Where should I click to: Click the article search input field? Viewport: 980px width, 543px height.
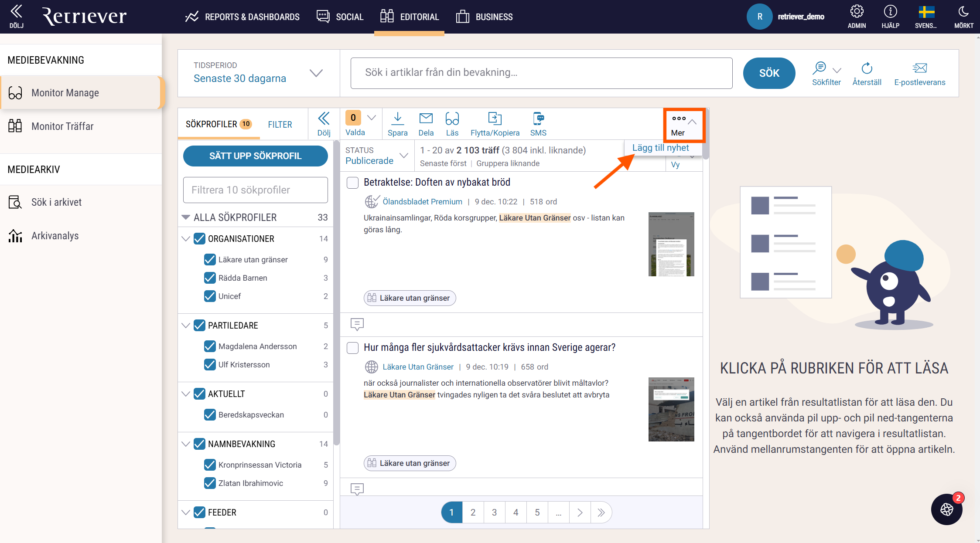541,73
